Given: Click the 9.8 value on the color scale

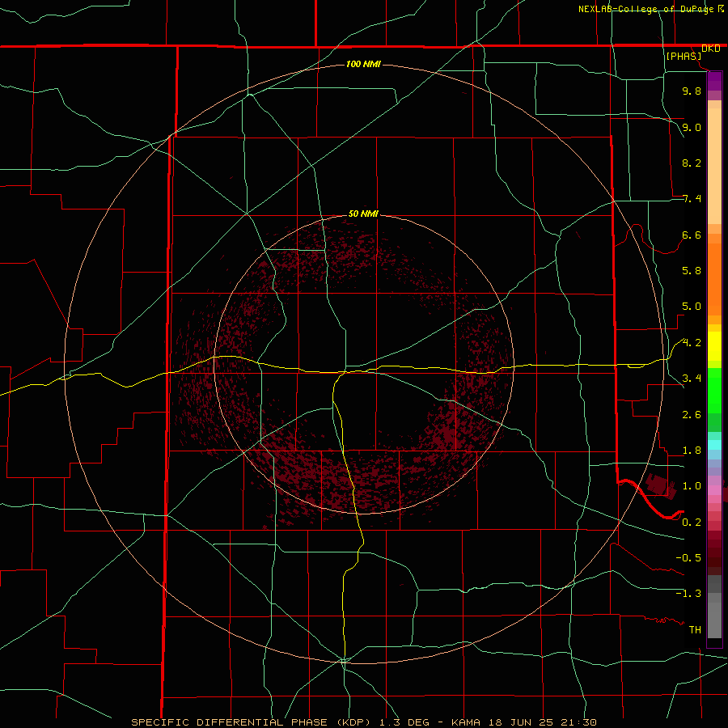Looking at the screenshot, I should (692, 91).
